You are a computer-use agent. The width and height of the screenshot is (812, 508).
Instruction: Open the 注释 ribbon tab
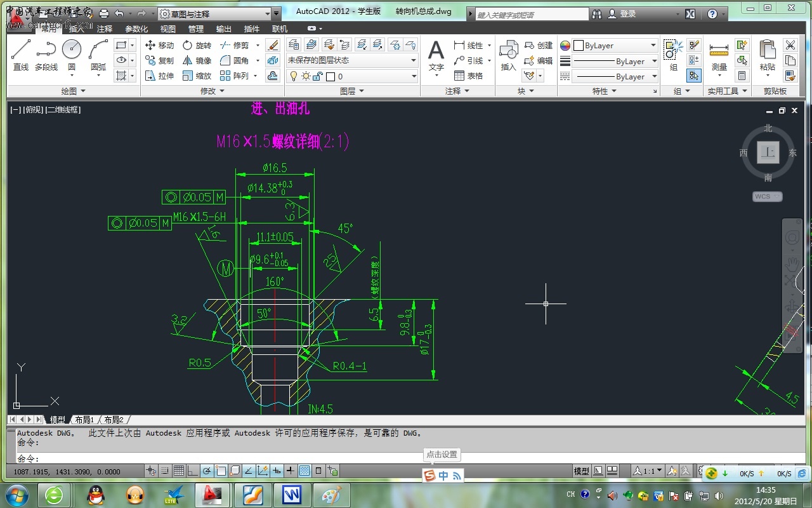(105, 29)
